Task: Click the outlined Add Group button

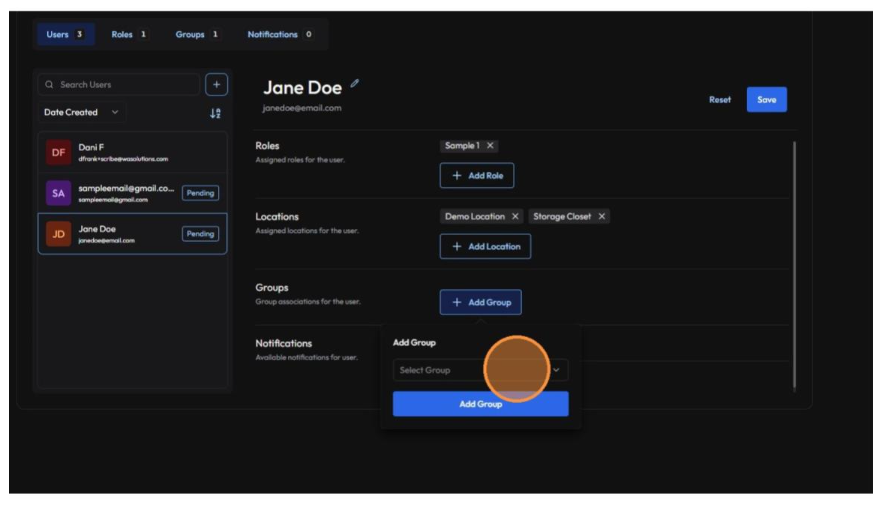Action: tap(480, 302)
